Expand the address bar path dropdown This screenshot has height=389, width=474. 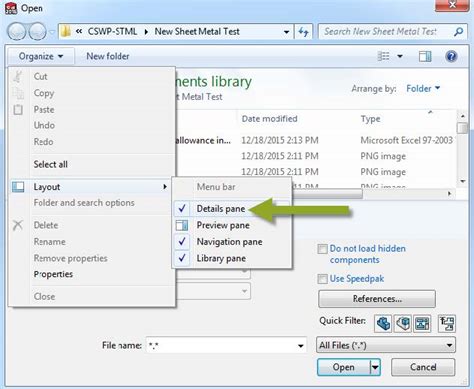point(286,32)
